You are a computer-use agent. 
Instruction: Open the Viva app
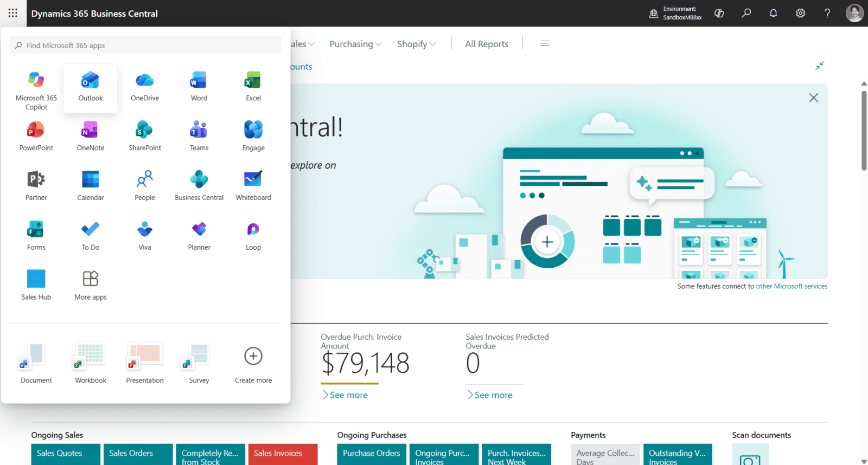145,236
